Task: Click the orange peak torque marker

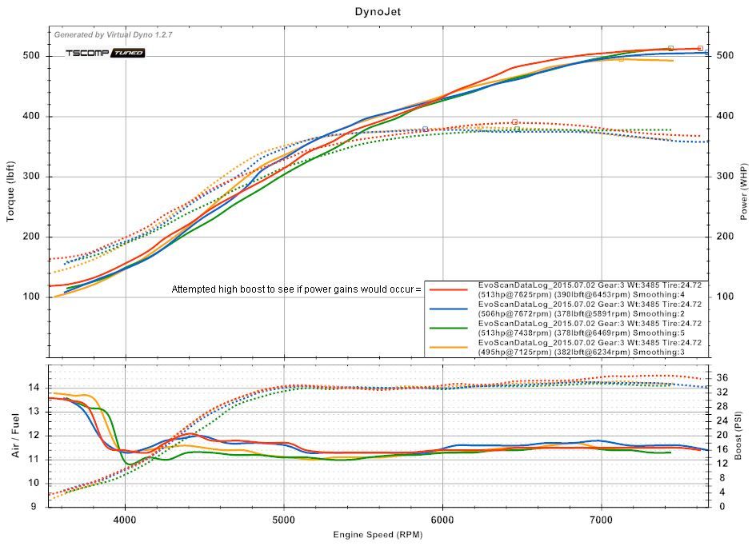Action: [478, 127]
